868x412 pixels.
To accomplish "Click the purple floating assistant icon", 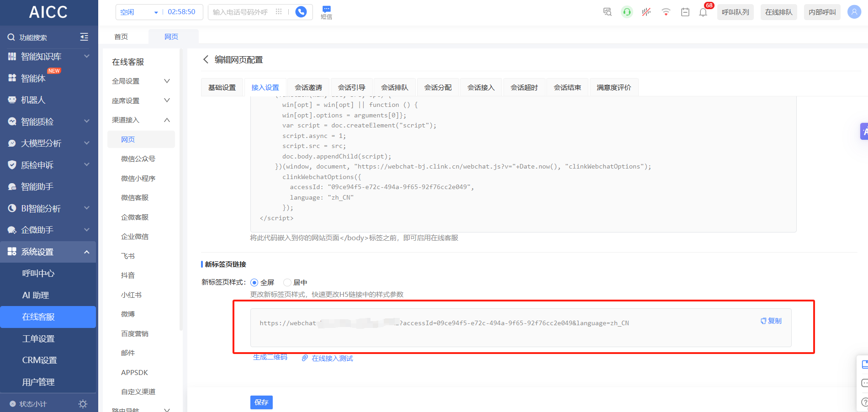I will [x=864, y=131].
